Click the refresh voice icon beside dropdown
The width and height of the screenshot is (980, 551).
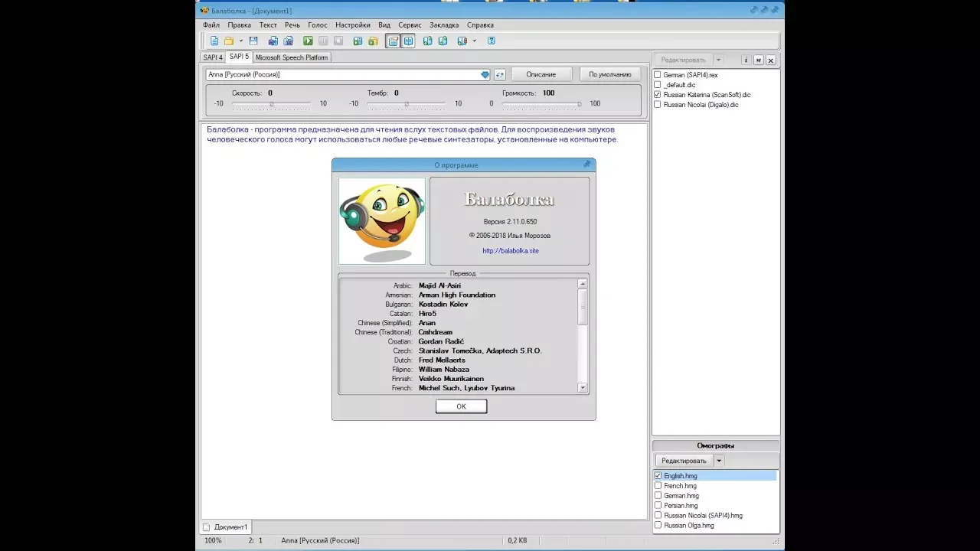[x=499, y=74]
